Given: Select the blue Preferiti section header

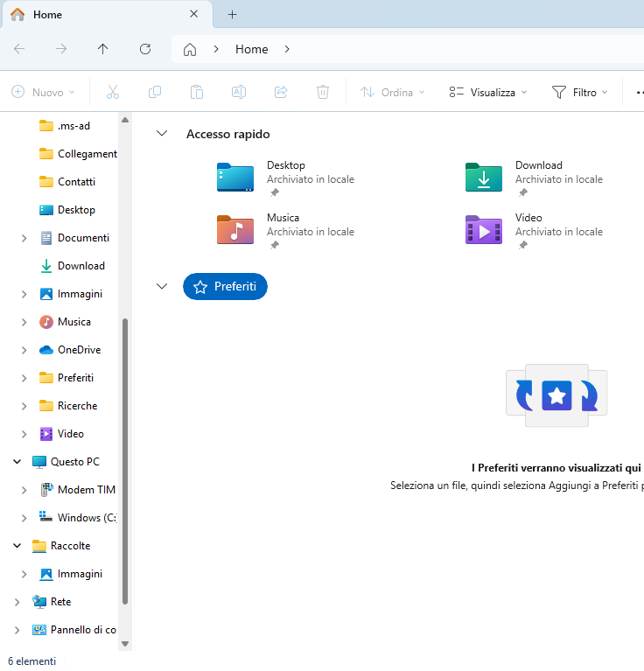Looking at the screenshot, I should pos(225,286).
